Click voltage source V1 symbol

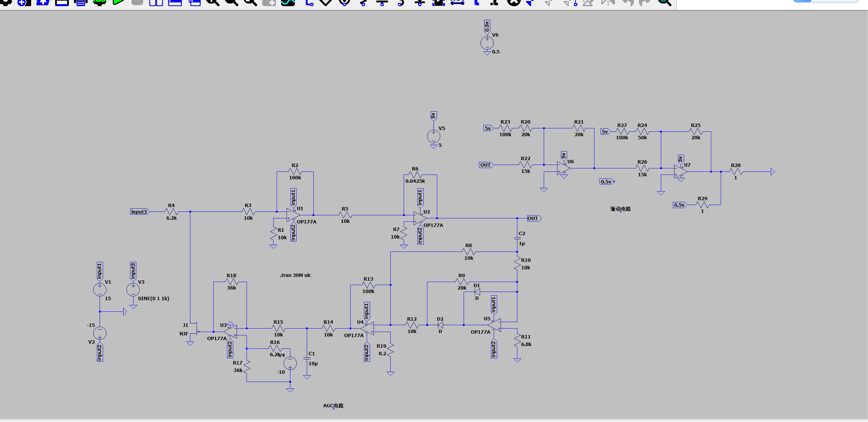(x=100, y=290)
